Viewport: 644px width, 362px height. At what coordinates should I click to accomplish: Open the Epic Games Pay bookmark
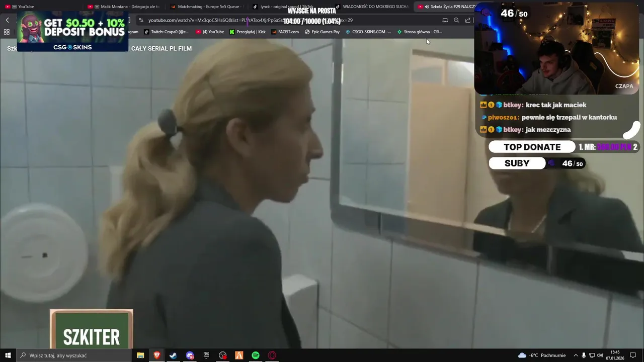tap(322, 32)
